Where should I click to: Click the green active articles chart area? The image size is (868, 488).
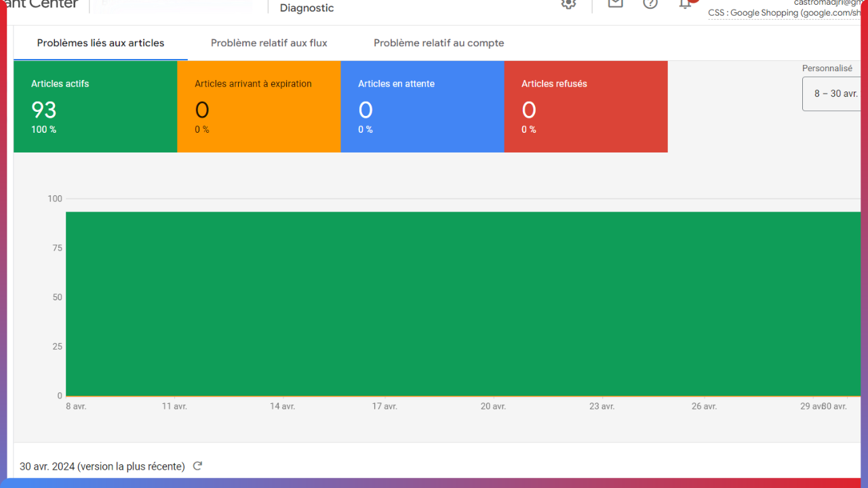[x=461, y=304]
